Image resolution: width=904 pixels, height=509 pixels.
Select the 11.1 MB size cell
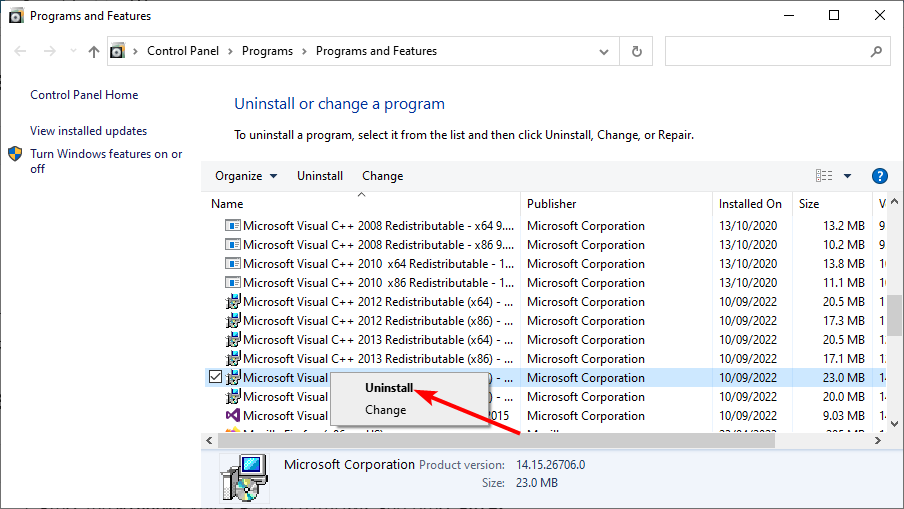point(843,282)
